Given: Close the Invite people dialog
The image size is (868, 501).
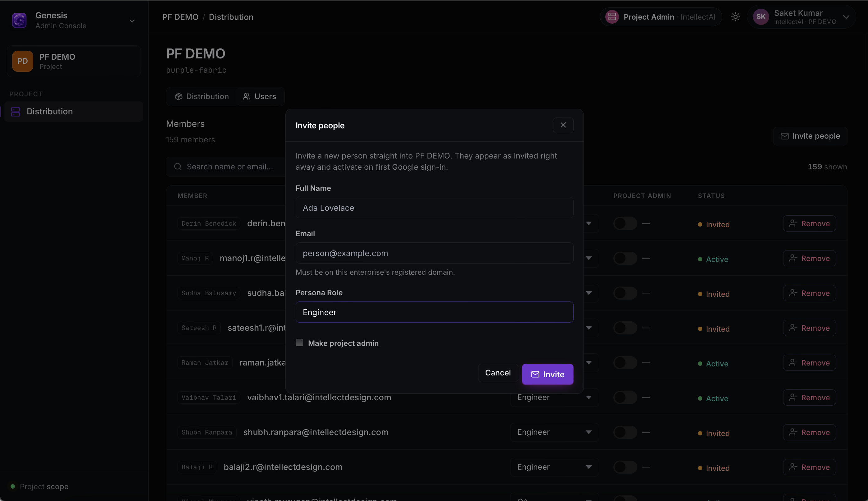Looking at the screenshot, I should (563, 125).
